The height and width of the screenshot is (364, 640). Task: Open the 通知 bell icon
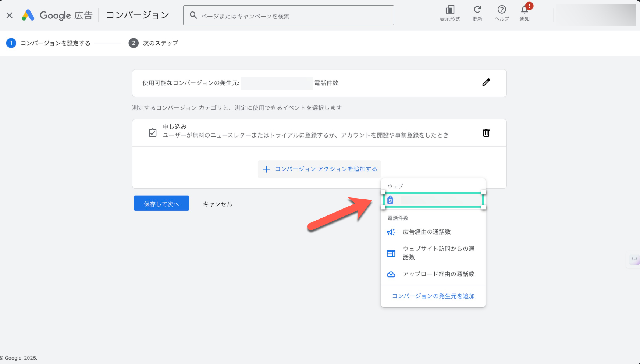pyautogui.click(x=525, y=10)
